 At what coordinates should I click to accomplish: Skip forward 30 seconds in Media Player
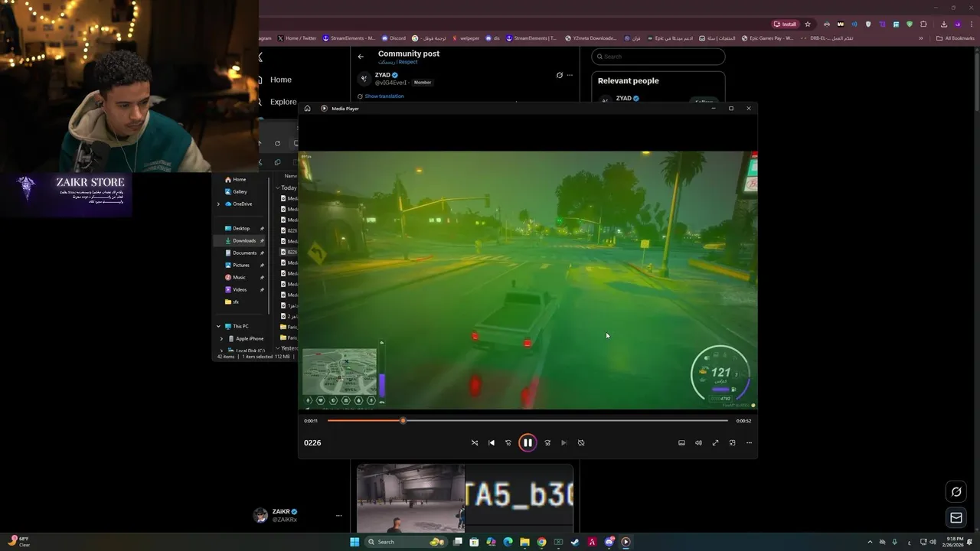click(x=547, y=442)
